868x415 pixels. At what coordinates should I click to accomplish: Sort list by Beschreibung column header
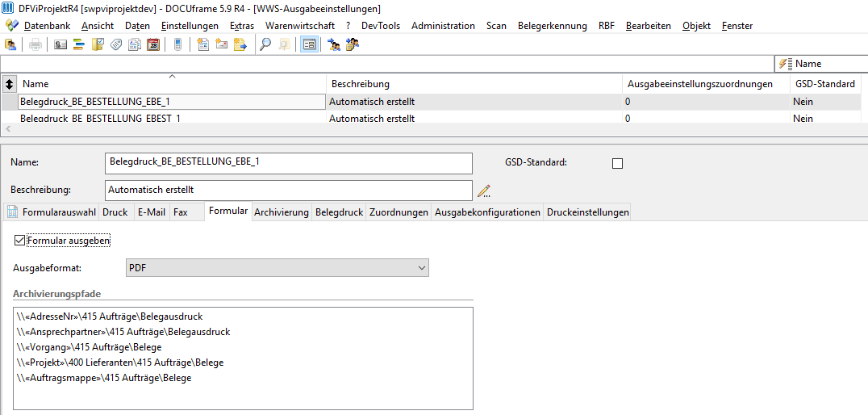(x=474, y=84)
